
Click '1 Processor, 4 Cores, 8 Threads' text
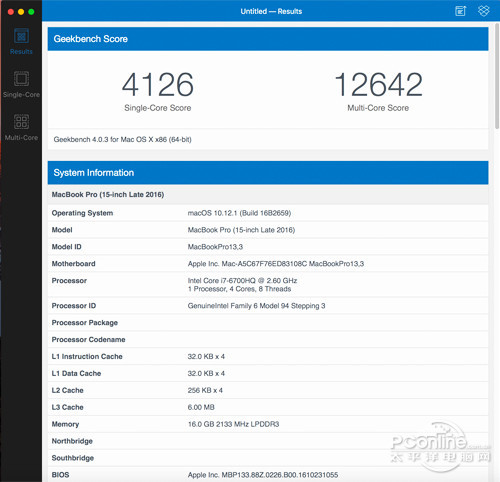239,289
